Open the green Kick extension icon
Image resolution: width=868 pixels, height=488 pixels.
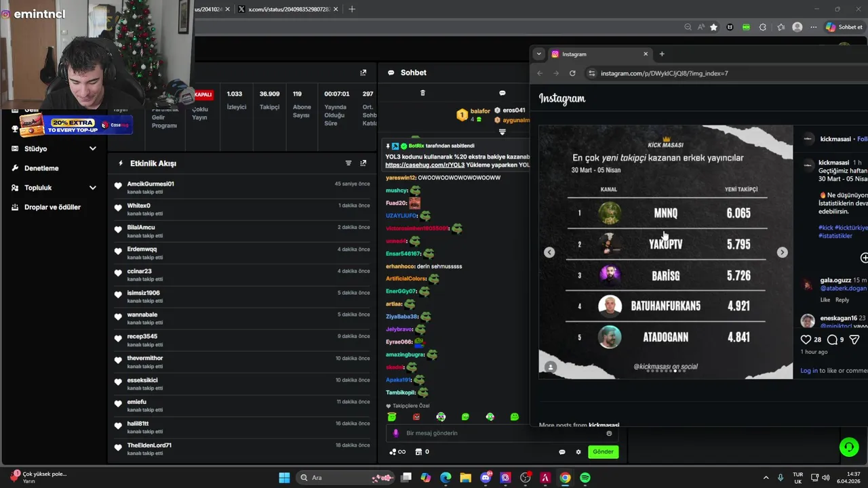(x=746, y=27)
